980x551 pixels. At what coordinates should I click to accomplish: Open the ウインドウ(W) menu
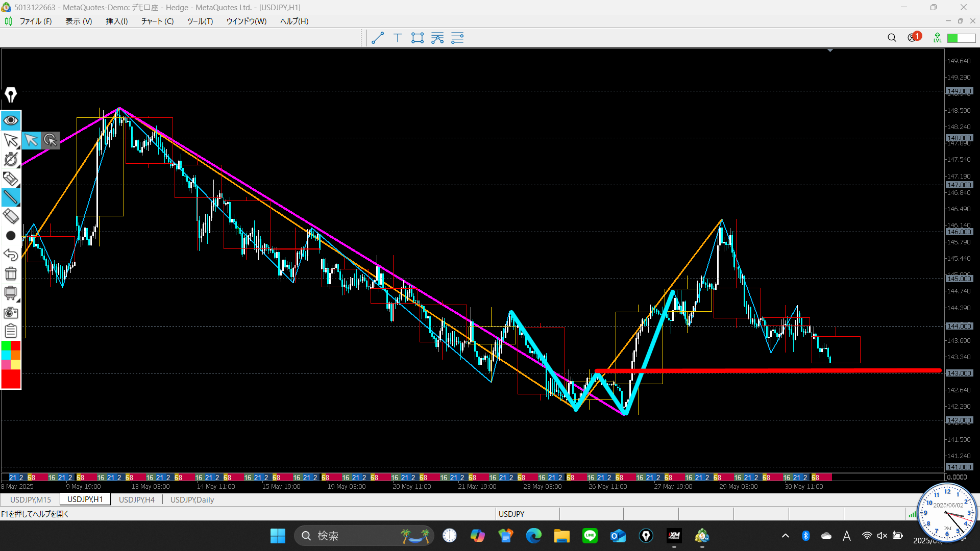[247, 21]
